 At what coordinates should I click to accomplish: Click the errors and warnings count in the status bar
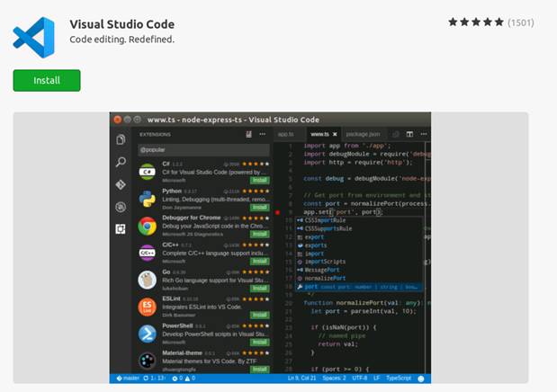[x=184, y=379]
